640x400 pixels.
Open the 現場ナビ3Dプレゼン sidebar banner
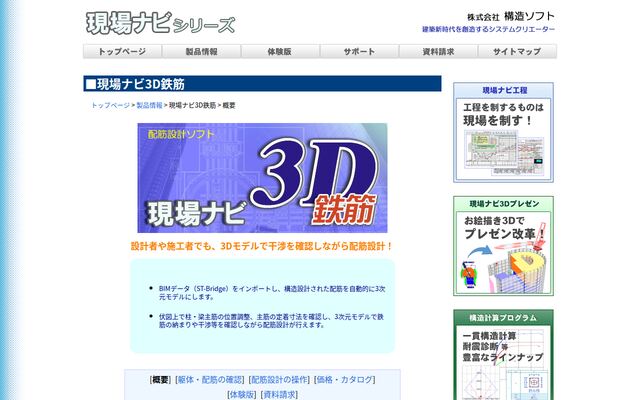[503, 246]
